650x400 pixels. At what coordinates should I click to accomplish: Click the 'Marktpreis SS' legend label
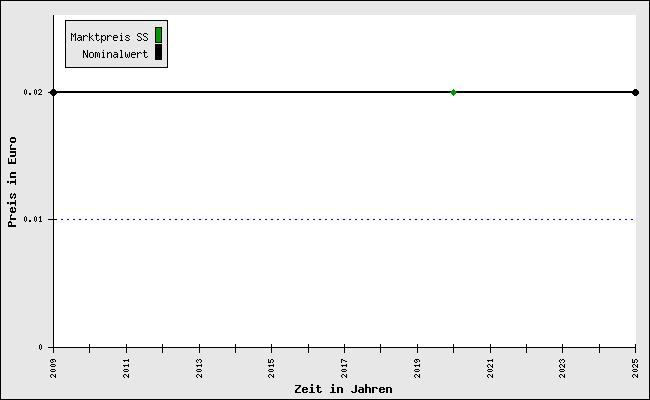pos(109,37)
